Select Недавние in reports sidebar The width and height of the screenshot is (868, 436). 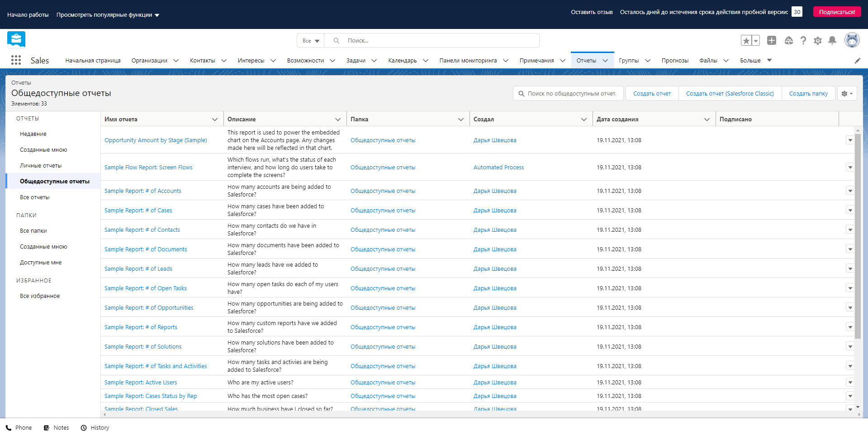pyautogui.click(x=33, y=134)
